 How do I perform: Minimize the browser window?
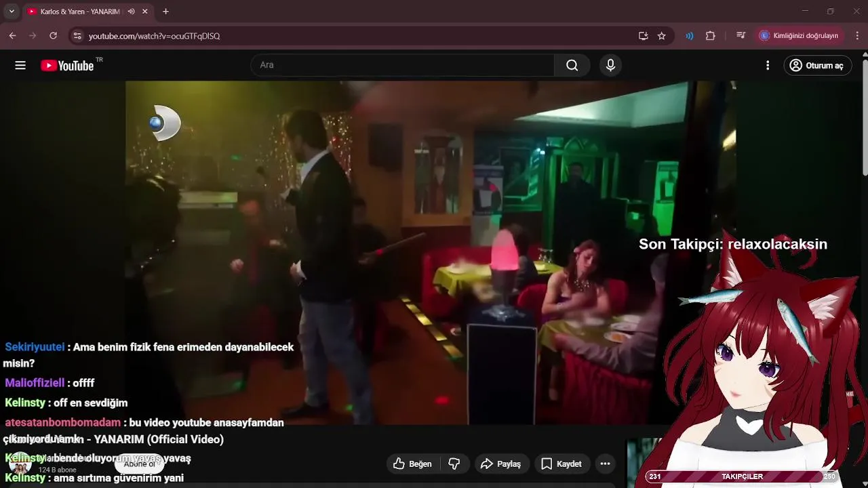(x=805, y=11)
